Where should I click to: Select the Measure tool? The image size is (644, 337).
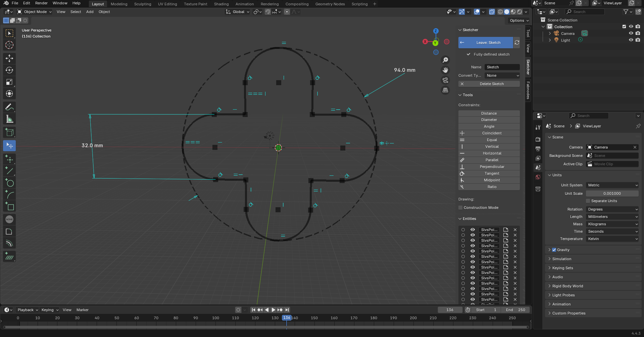pos(9,119)
